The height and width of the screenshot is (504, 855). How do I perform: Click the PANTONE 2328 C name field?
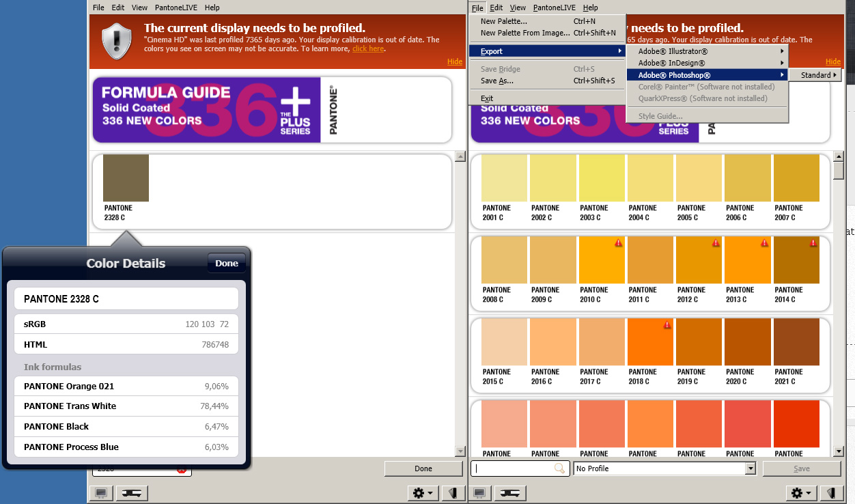(x=126, y=299)
